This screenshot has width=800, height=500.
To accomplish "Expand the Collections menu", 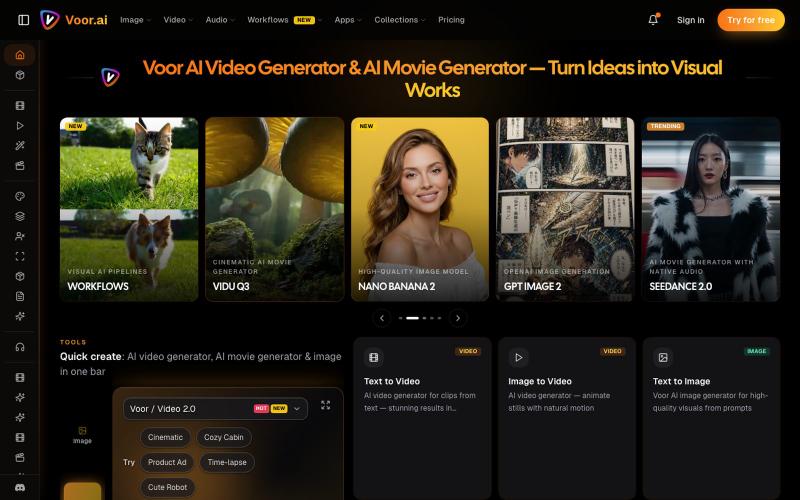I will coord(399,20).
